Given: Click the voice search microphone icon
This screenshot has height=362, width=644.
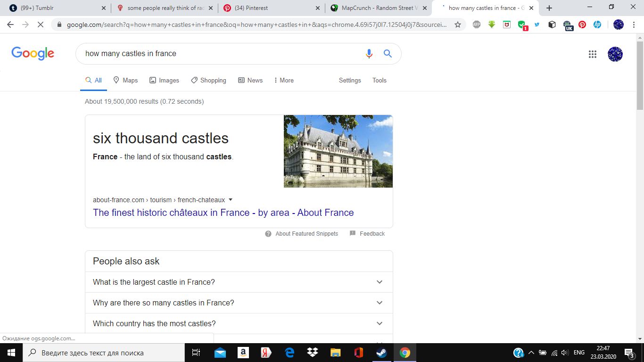Looking at the screenshot, I should click(369, 54).
